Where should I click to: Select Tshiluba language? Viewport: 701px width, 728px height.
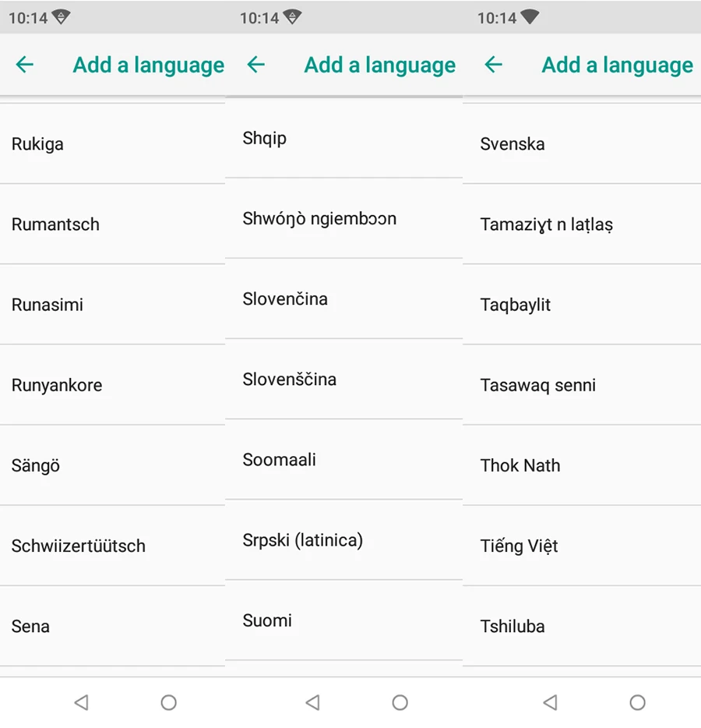582,626
